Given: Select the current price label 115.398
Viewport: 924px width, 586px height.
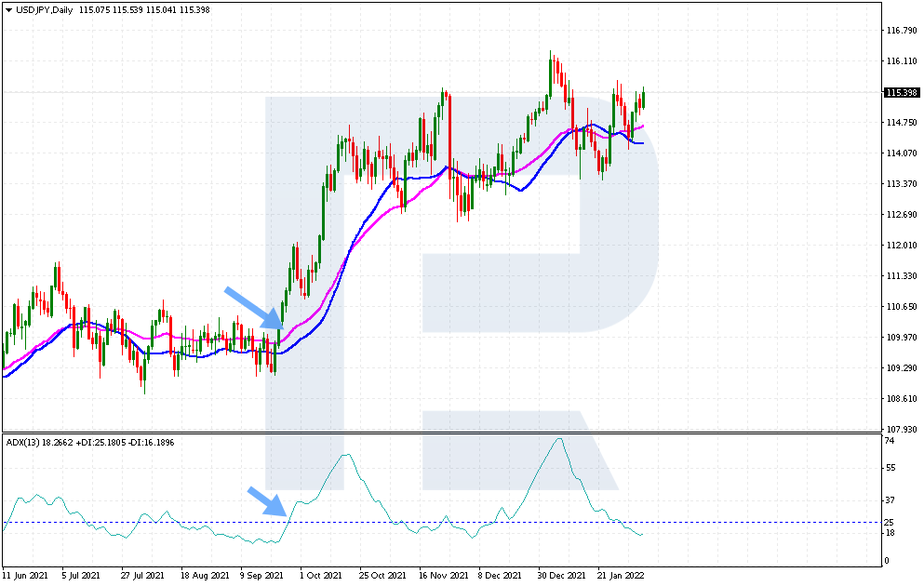Looking at the screenshot, I should (x=902, y=92).
